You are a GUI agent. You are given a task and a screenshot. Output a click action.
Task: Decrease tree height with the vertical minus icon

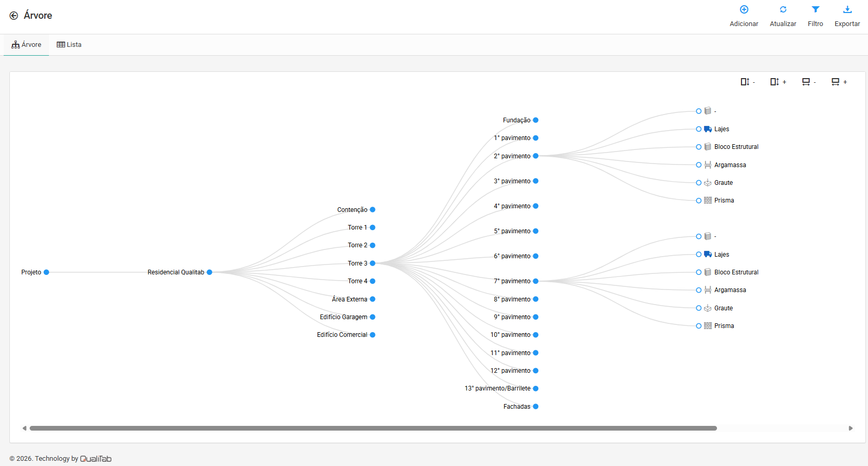[748, 82]
